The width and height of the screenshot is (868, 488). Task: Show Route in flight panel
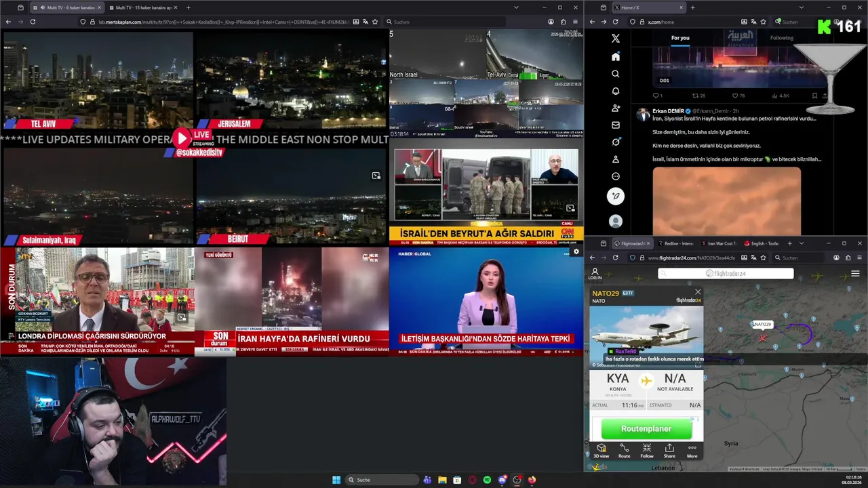point(624,451)
